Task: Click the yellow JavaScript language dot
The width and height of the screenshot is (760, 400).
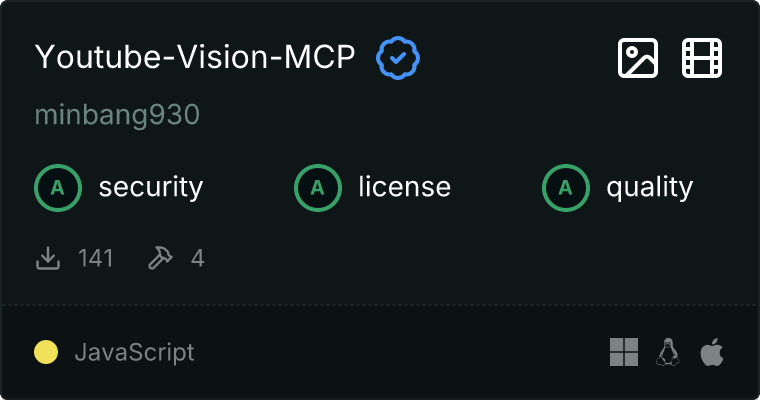Action: click(46, 352)
